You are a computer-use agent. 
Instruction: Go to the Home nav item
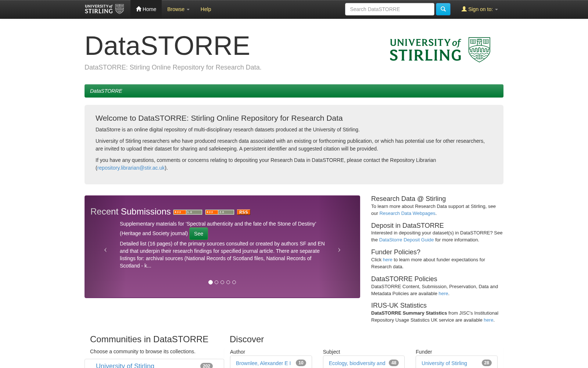pyautogui.click(x=146, y=9)
